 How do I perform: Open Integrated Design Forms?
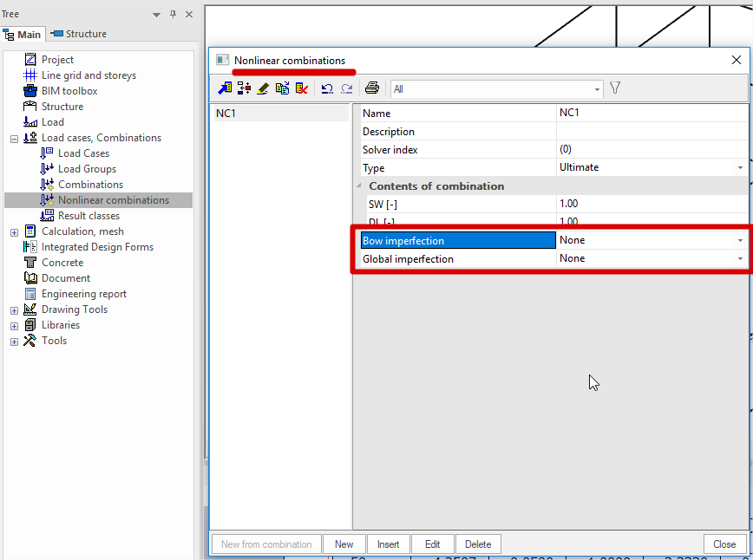tap(97, 247)
